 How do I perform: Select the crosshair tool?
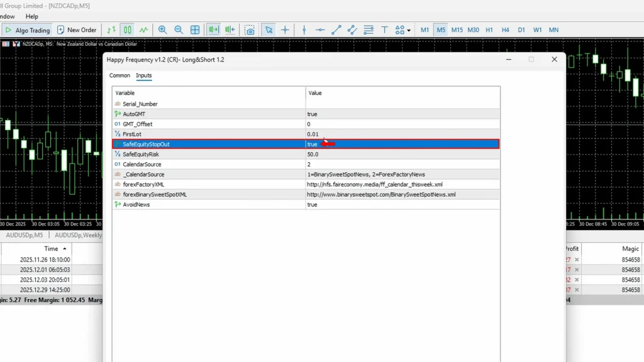pos(285,30)
